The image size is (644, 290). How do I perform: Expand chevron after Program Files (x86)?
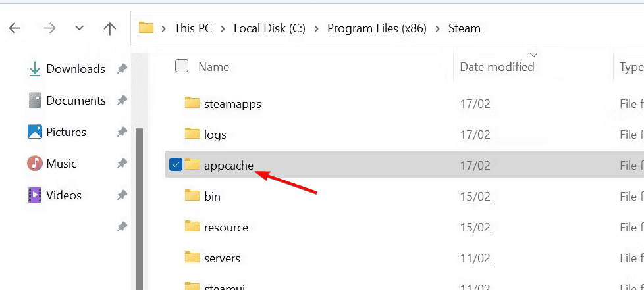(x=437, y=28)
